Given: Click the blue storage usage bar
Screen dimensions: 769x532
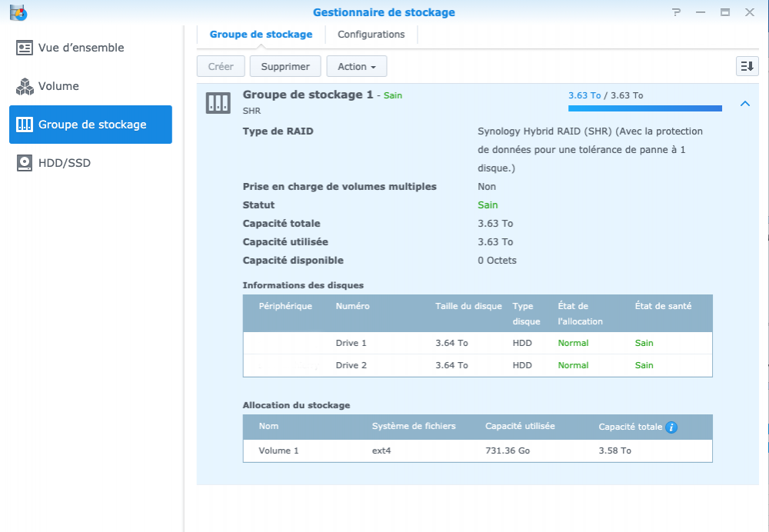Looking at the screenshot, I should [644, 108].
